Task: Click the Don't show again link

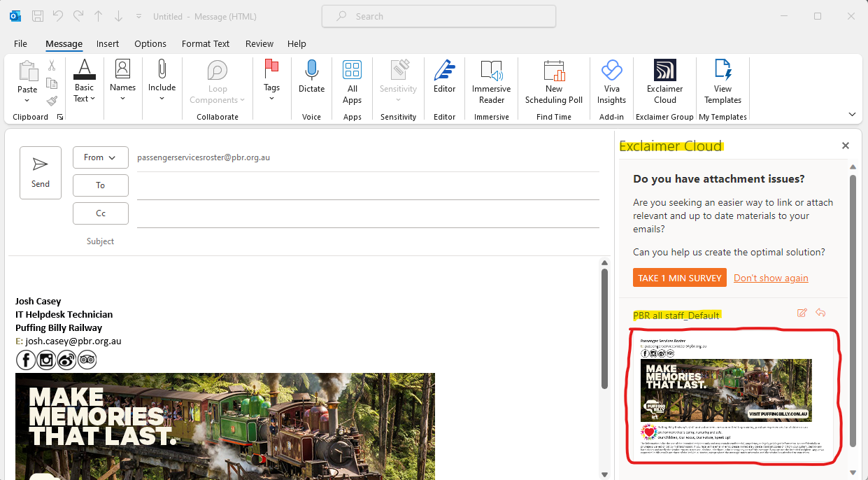Action: coord(771,278)
